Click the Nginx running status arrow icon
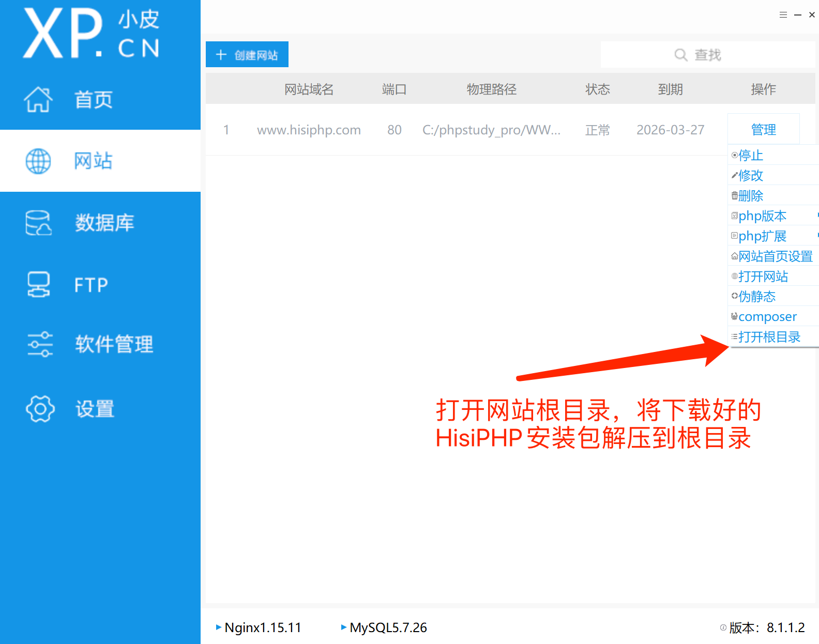This screenshot has width=819, height=644. [219, 627]
